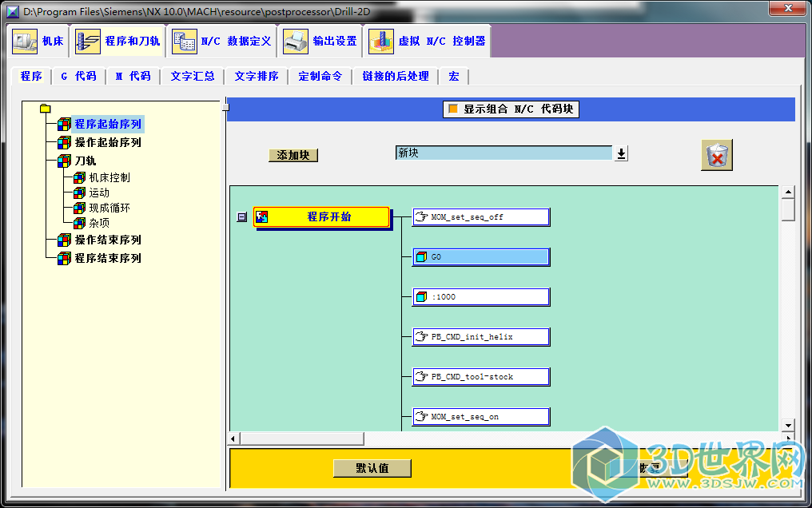Click the hand icon on PB_CMD_tool-stock
The height and width of the screenshot is (508, 812).
tap(421, 376)
